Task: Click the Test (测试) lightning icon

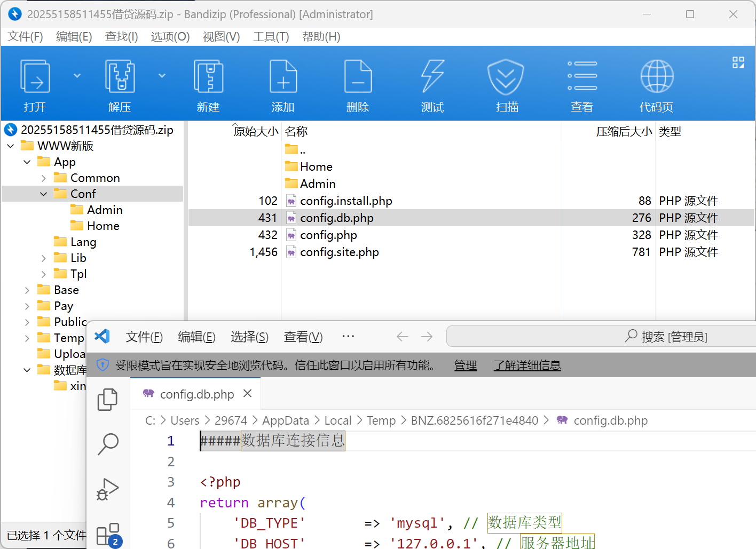Action: 432,76
